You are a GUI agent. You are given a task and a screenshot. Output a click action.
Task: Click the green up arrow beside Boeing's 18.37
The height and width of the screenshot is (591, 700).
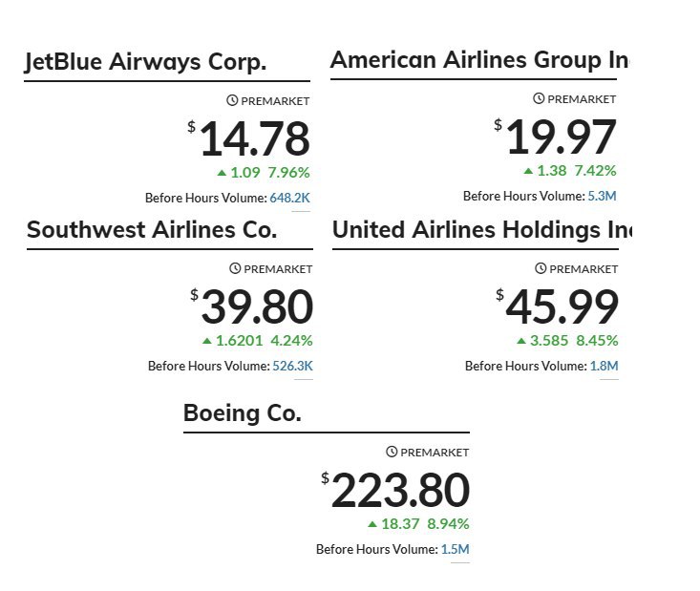point(372,524)
